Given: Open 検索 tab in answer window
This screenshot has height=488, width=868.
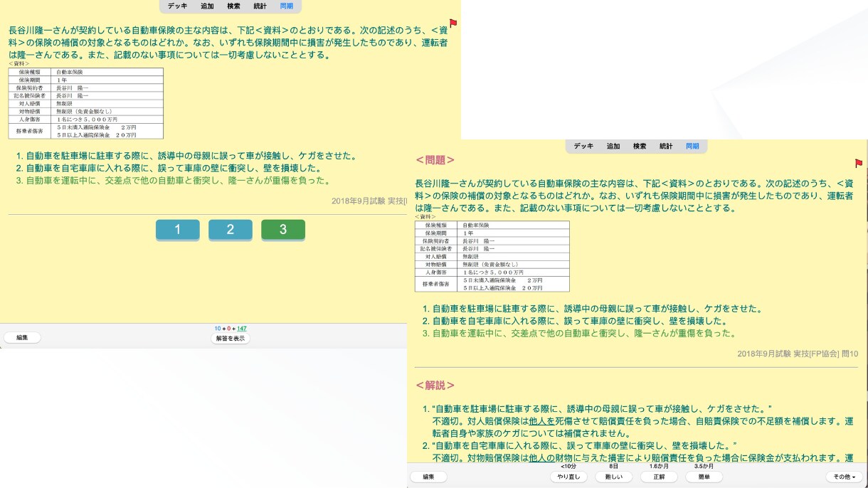Looking at the screenshot, I should [x=640, y=146].
